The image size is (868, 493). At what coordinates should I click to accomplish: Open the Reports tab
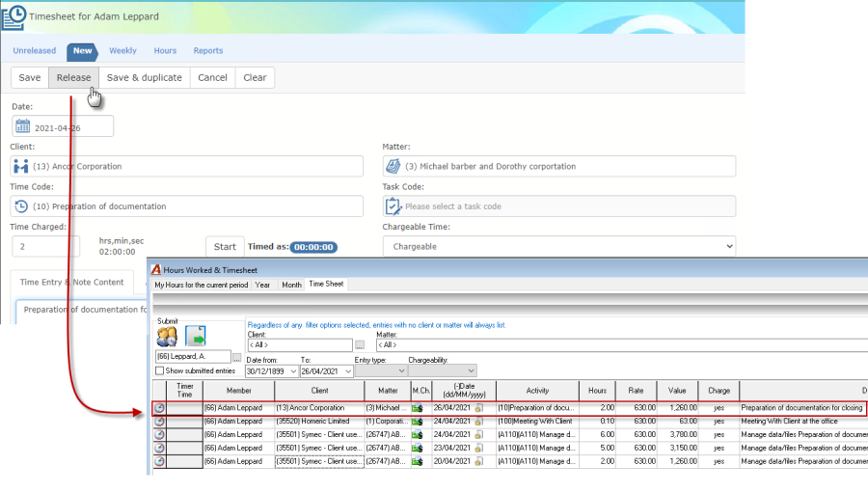pos(208,50)
